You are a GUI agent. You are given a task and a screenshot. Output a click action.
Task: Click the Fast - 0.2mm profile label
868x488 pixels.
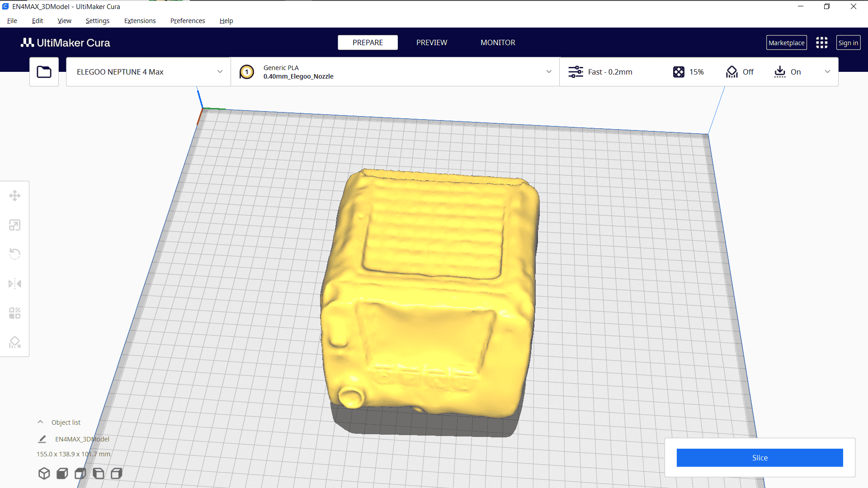[x=610, y=72]
